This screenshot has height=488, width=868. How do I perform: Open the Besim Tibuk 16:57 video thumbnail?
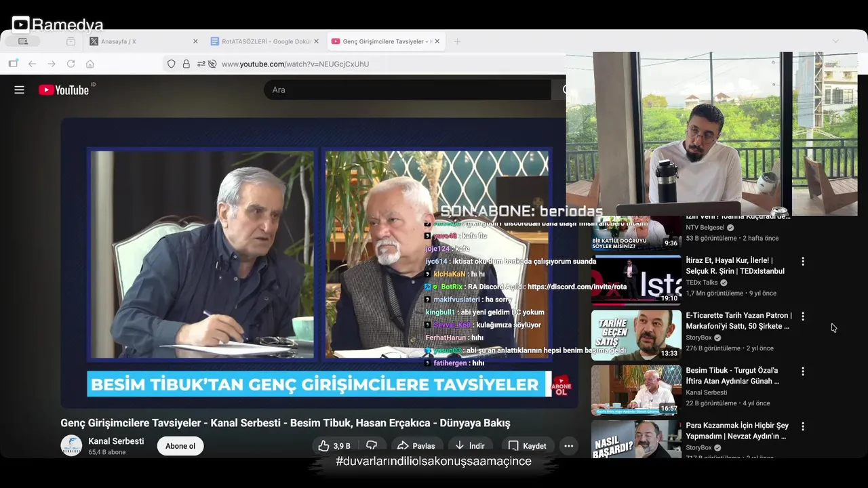[636, 390]
